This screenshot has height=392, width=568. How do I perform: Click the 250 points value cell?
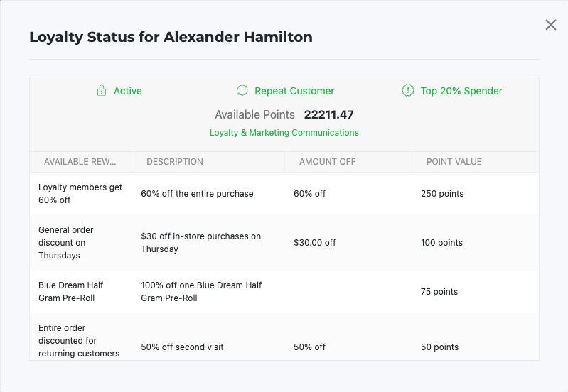(x=442, y=194)
